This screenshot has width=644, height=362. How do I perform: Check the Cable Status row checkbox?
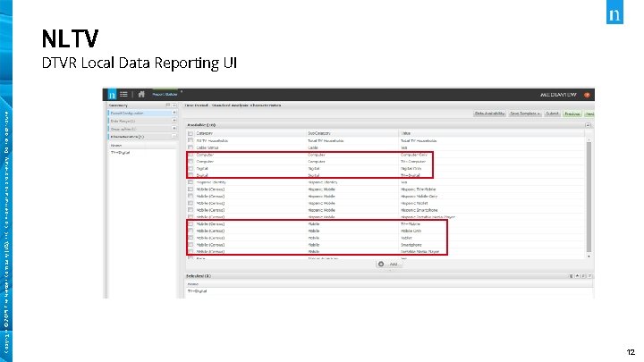191,147
